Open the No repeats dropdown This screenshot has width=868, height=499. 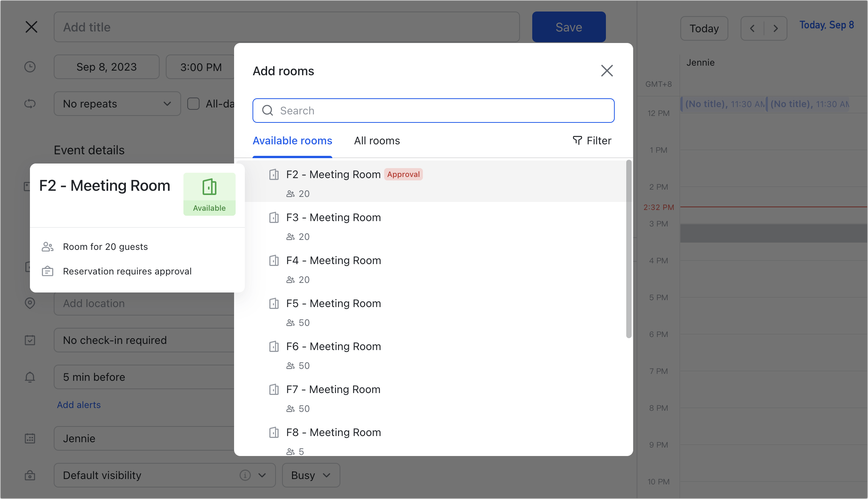pos(117,104)
